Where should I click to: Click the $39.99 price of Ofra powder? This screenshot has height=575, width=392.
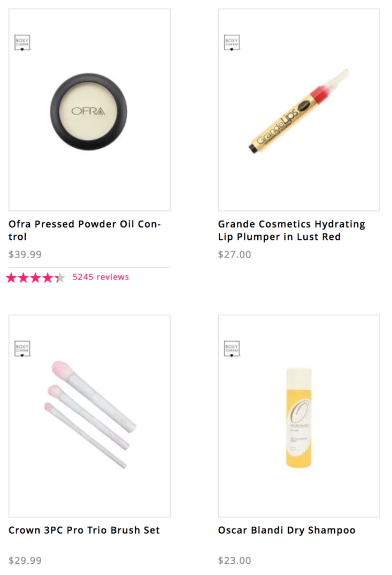tap(25, 254)
